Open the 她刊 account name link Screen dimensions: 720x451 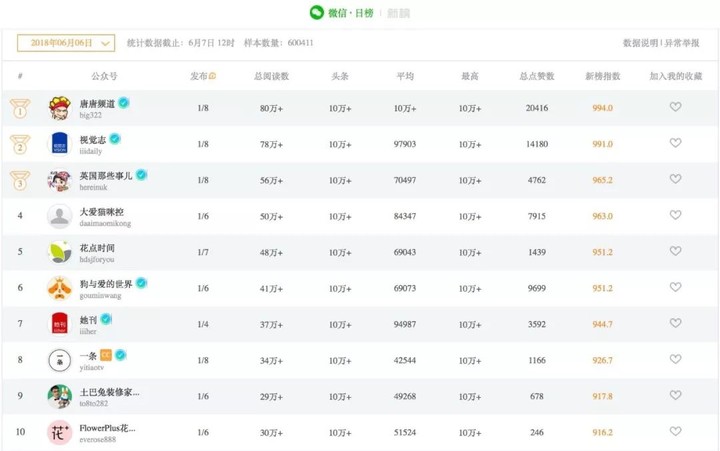tap(88, 320)
